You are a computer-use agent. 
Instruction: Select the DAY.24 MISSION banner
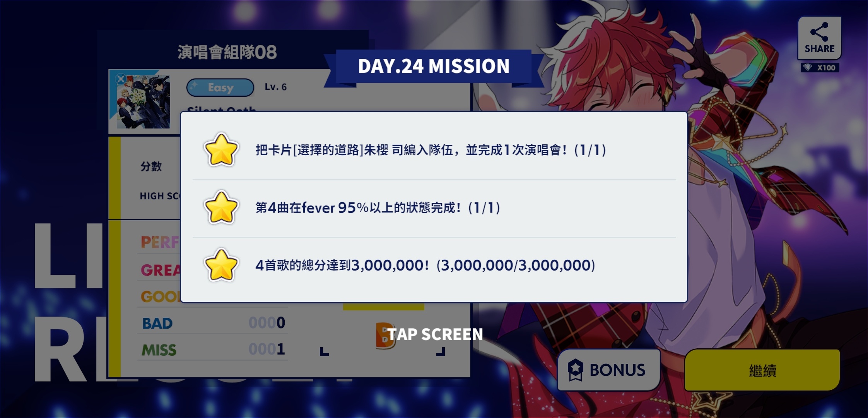434,66
